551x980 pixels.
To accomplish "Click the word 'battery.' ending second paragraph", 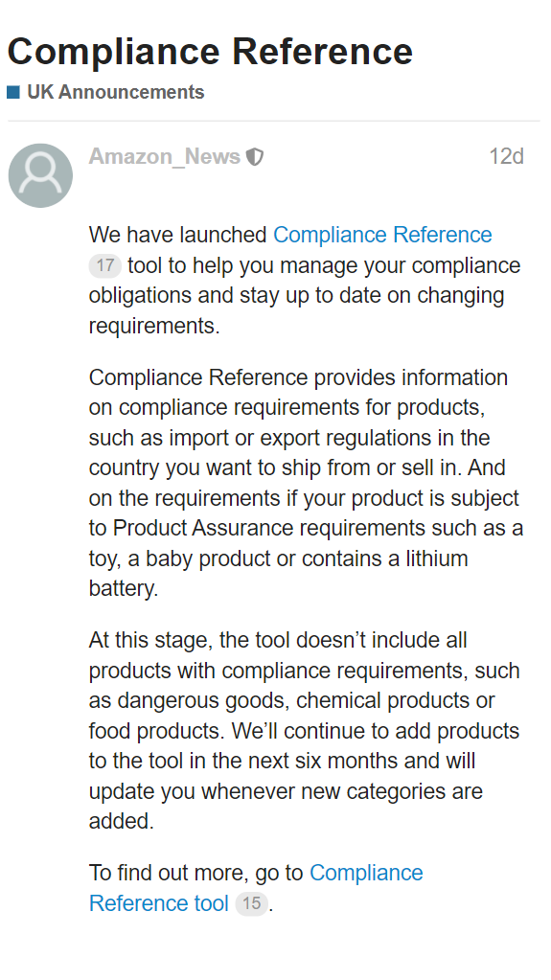I will pyautogui.click(x=124, y=589).
